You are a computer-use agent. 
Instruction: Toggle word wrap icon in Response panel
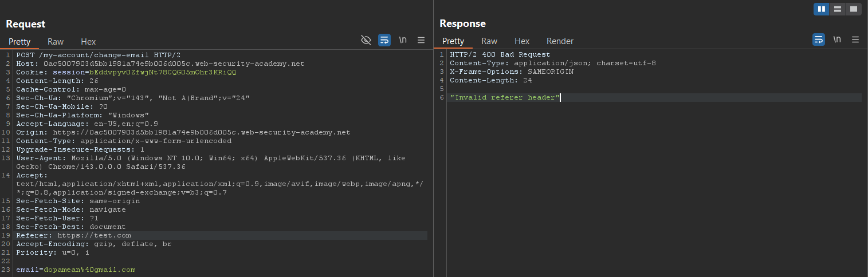point(819,39)
